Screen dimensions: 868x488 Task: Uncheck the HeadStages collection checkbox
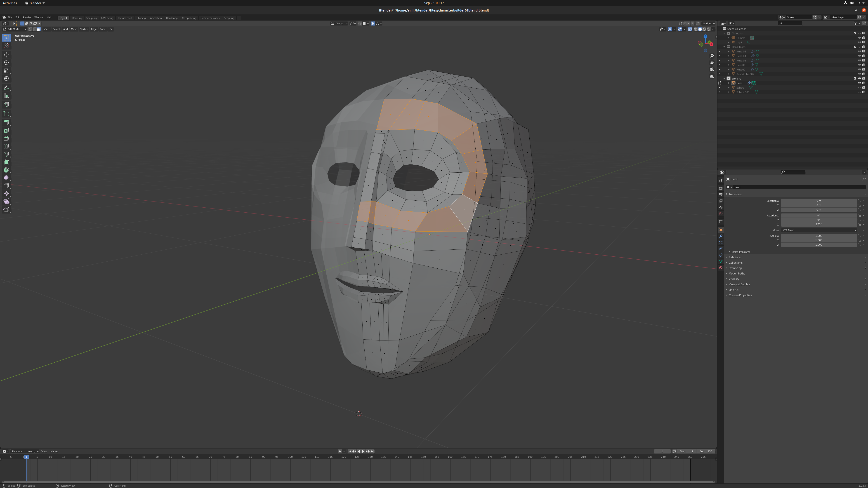pos(855,47)
